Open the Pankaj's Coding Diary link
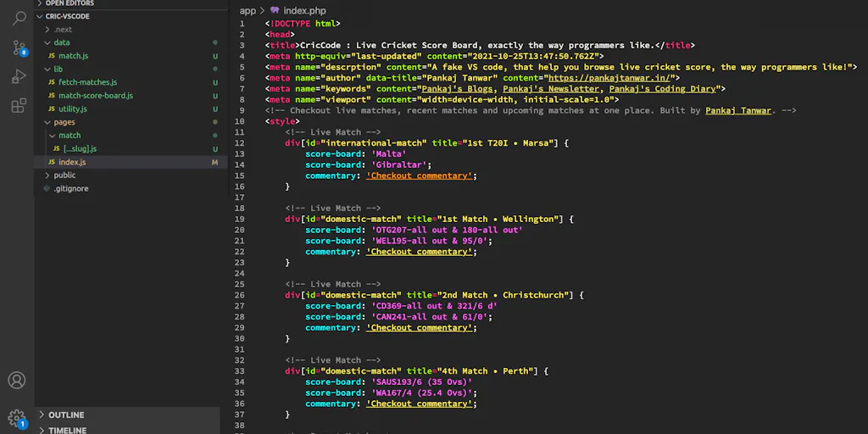Viewport: 868px width, 434px height. tap(663, 89)
